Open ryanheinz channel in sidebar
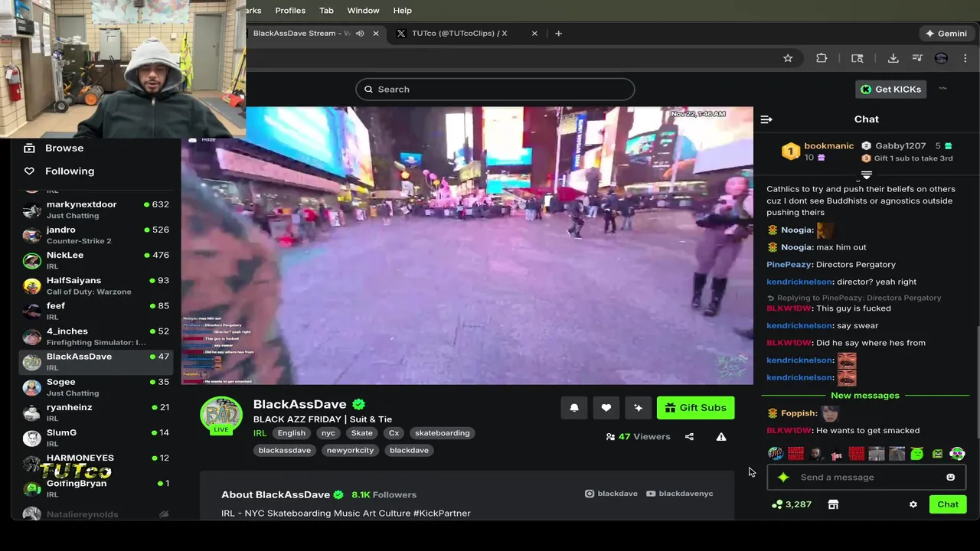 tap(96, 412)
